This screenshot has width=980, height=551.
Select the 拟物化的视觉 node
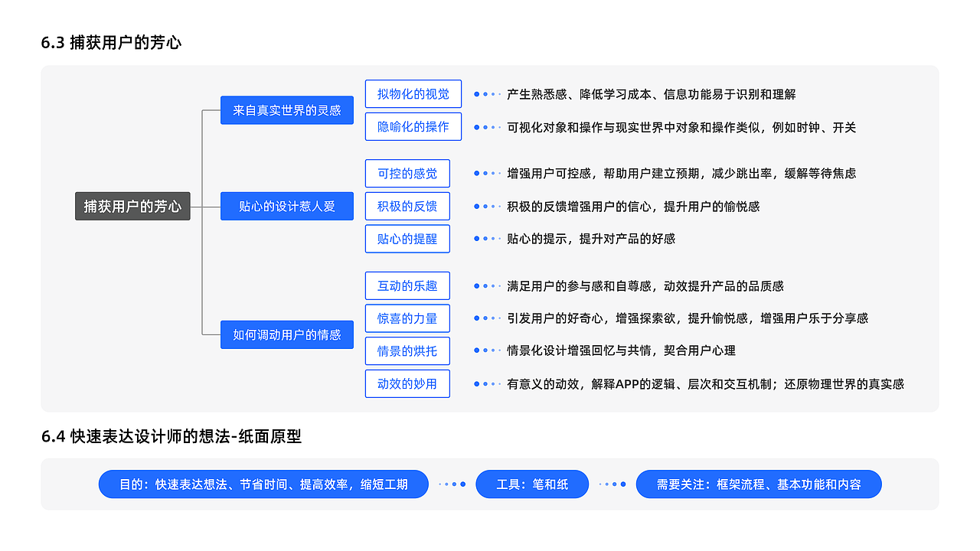tap(413, 93)
